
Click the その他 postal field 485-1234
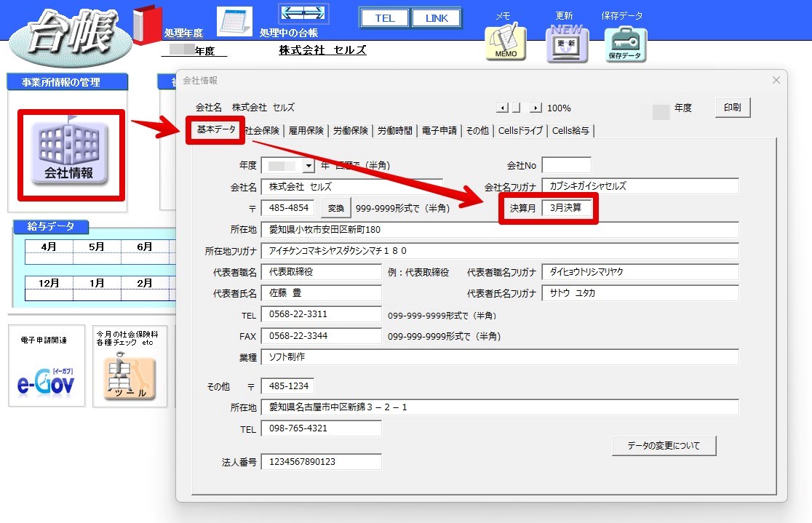[287, 386]
